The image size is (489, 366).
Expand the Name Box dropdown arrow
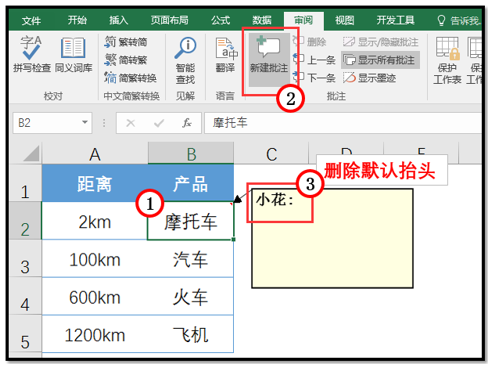85,122
